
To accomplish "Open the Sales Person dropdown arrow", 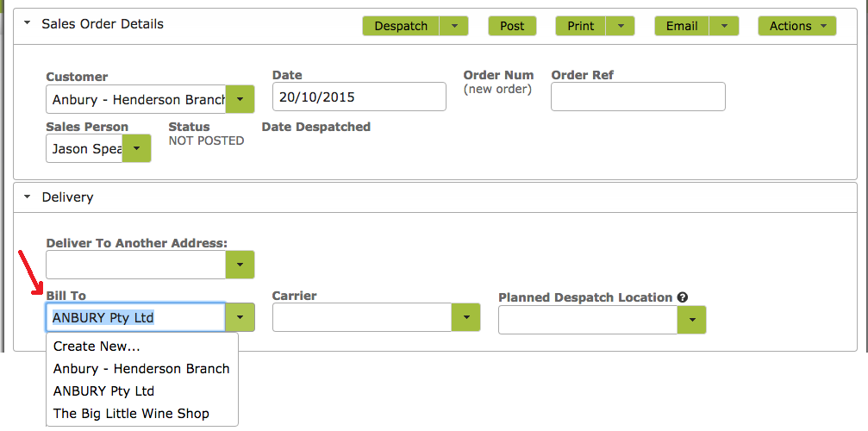I will pos(137,148).
